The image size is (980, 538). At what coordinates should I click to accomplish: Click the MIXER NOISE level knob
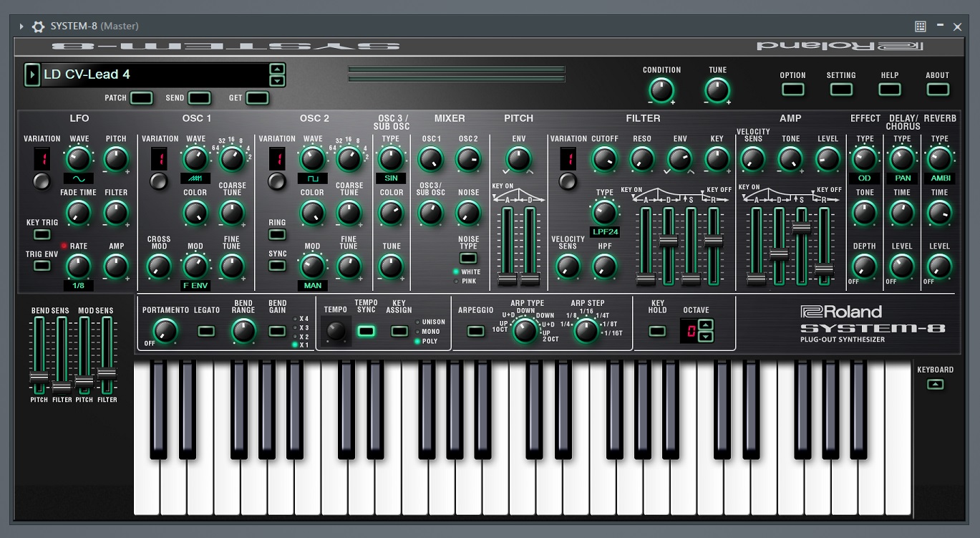468,213
